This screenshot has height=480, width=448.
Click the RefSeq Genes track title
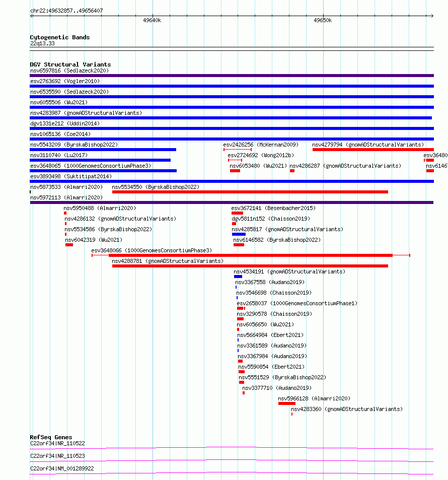pyautogui.click(x=51, y=438)
